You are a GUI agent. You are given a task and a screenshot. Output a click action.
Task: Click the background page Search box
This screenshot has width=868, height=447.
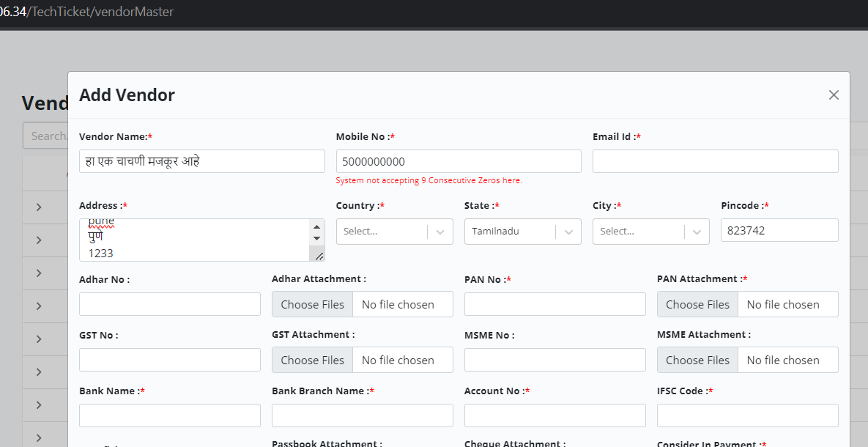(45, 136)
